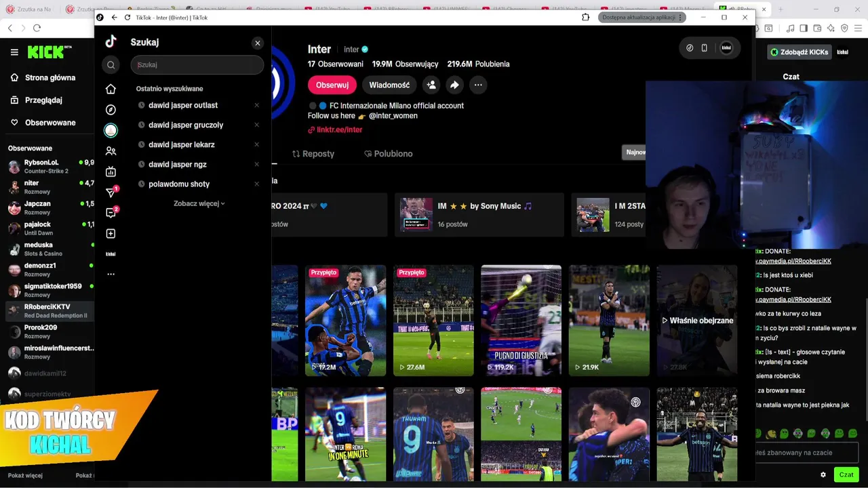Click the add-friend person icon on Inter profile
The image size is (868, 488).
(431, 85)
